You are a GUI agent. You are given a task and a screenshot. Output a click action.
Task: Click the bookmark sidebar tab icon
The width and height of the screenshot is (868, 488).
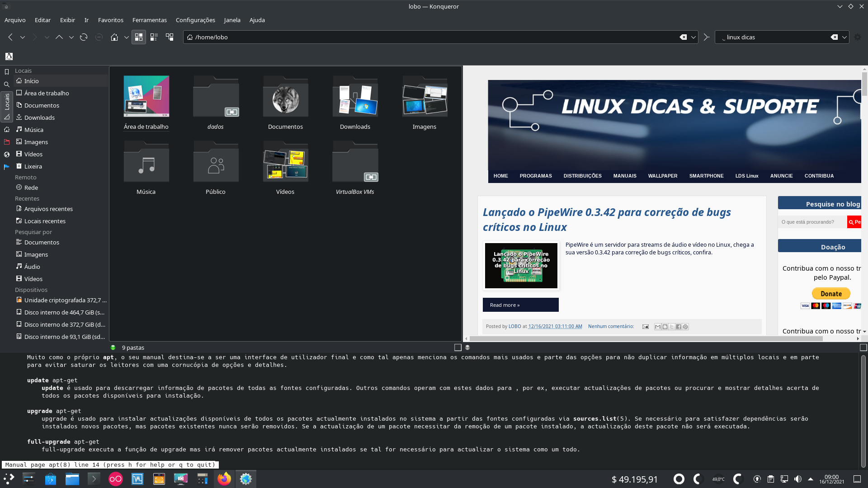coord(6,72)
